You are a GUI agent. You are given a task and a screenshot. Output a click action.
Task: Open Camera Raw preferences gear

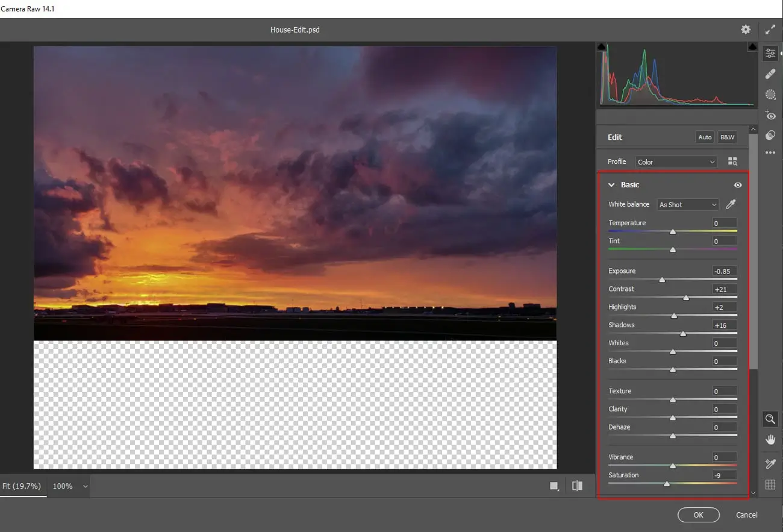coord(746,29)
